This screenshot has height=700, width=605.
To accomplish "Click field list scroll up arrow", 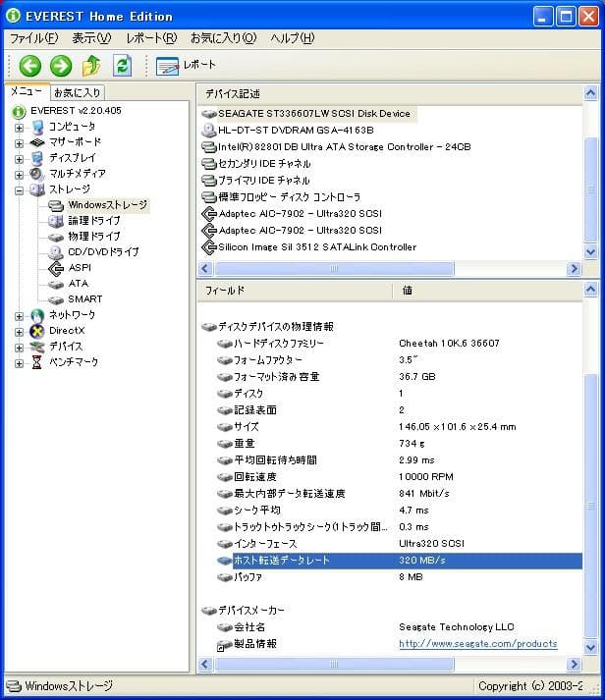I will pyautogui.click(x=590, y=290).
